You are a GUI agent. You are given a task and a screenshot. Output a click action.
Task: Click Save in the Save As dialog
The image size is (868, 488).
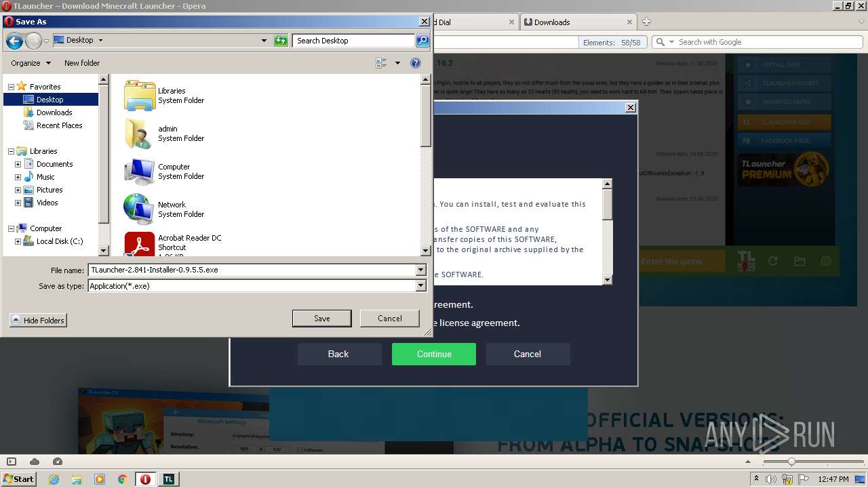click(321, 319)
